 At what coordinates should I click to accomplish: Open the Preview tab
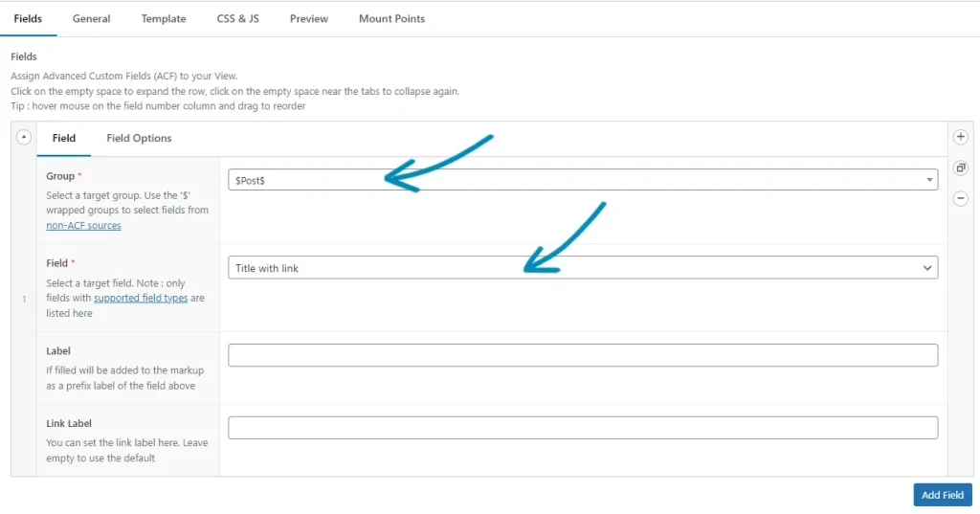tap(309, 18)
